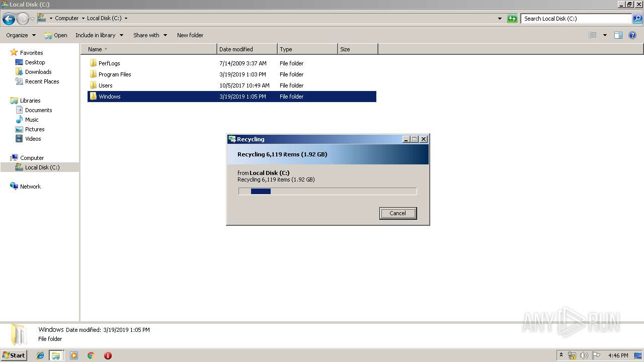Viewport: 644px width, 362px height.
Task: Click New folder in the toolbar
Action: pyautogui.click(x=190, y=35)
